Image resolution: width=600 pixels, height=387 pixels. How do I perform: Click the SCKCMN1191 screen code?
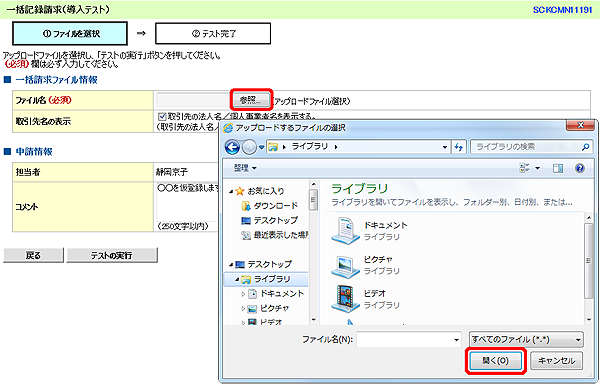[562, 10]
